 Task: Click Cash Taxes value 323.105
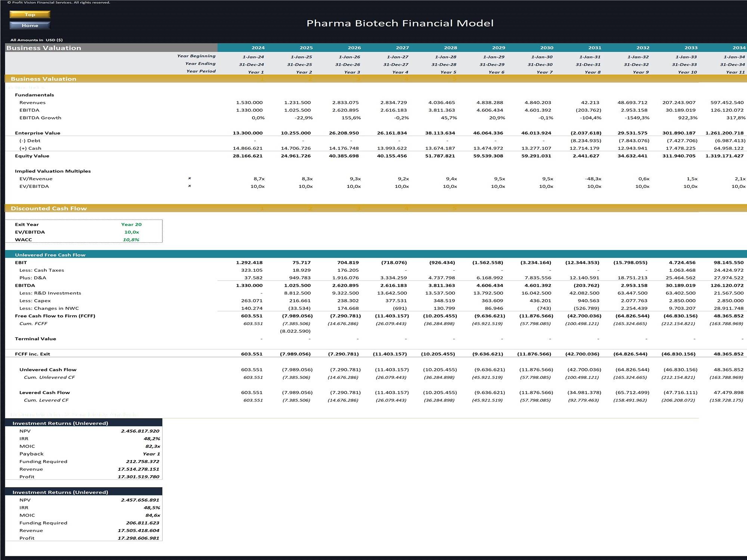click(252, 270)
